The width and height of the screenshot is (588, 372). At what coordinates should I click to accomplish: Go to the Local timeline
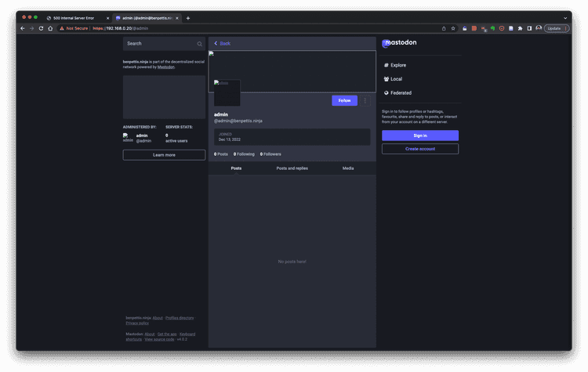tap(393, 79)
